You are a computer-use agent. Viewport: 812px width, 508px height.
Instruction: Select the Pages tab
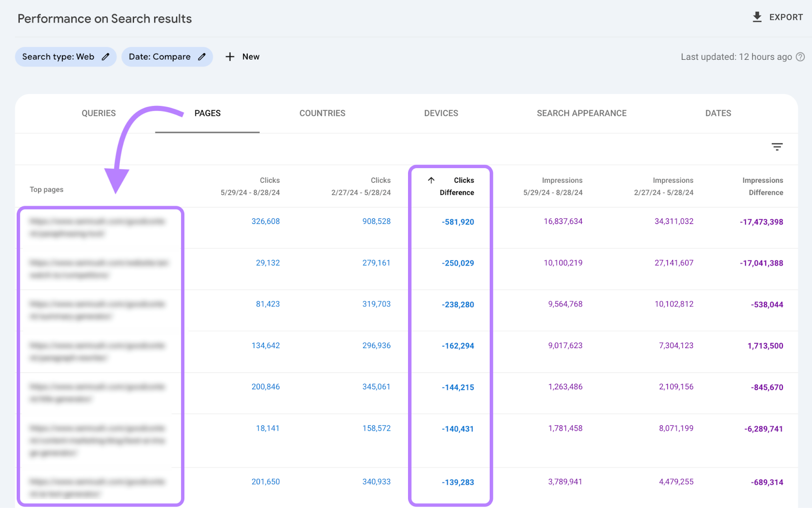(x=208, y=113)
